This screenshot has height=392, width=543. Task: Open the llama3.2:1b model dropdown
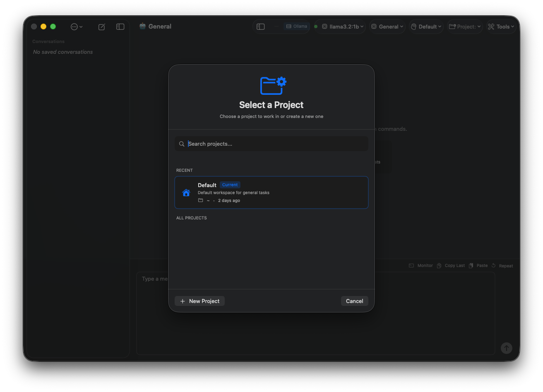[340, 26]
